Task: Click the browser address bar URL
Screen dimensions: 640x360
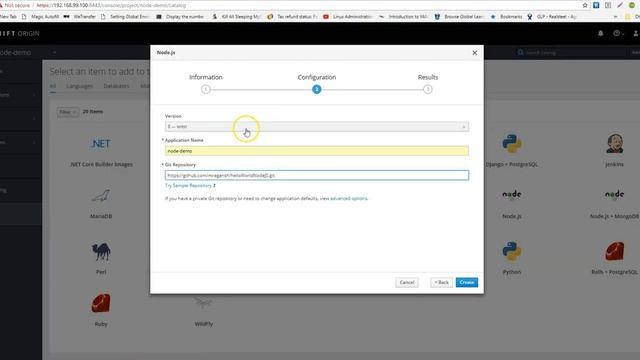Action: pos(111,5)
